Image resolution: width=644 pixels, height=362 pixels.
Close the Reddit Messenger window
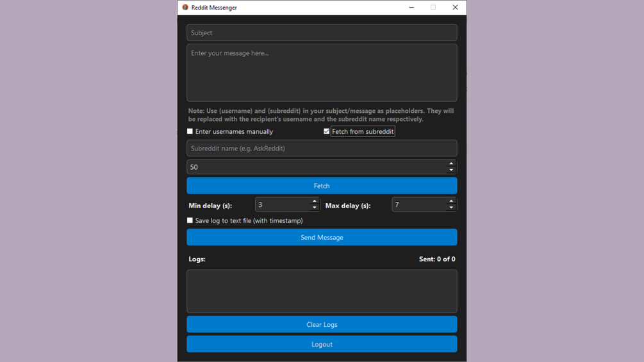(455, 8)
